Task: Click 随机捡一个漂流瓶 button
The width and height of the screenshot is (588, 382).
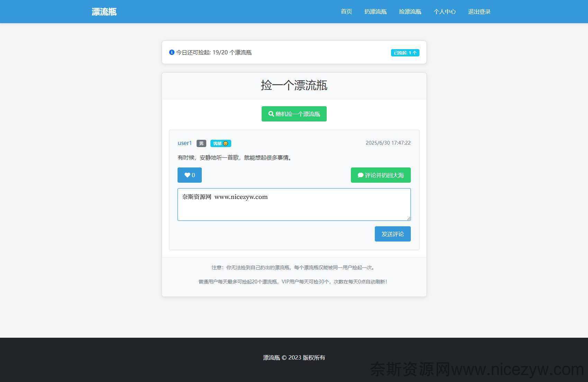Action: click(x=294, y=114)
